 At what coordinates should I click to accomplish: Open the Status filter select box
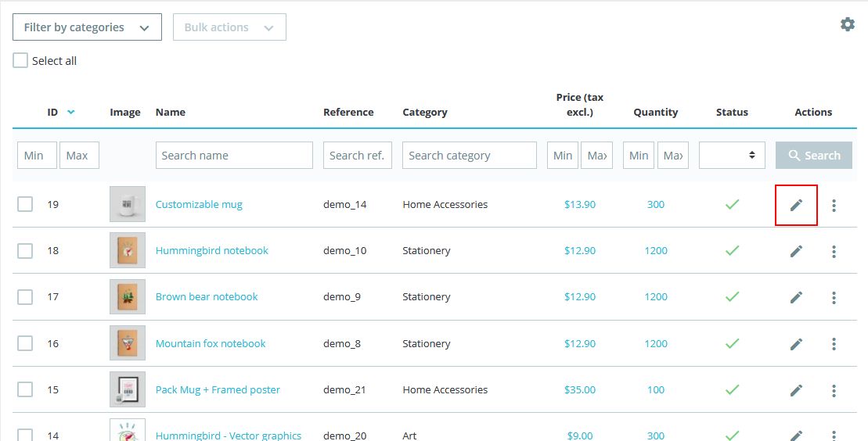732,155
